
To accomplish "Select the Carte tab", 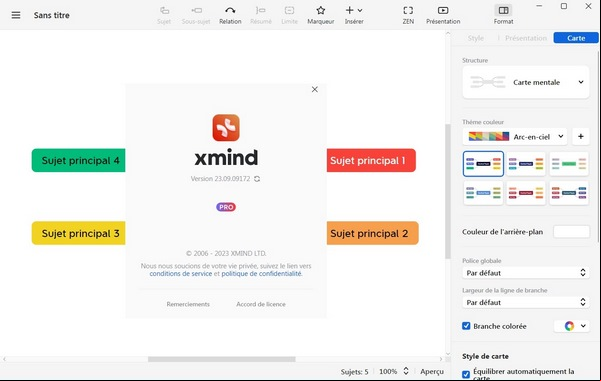I will [x=576, y=38].
